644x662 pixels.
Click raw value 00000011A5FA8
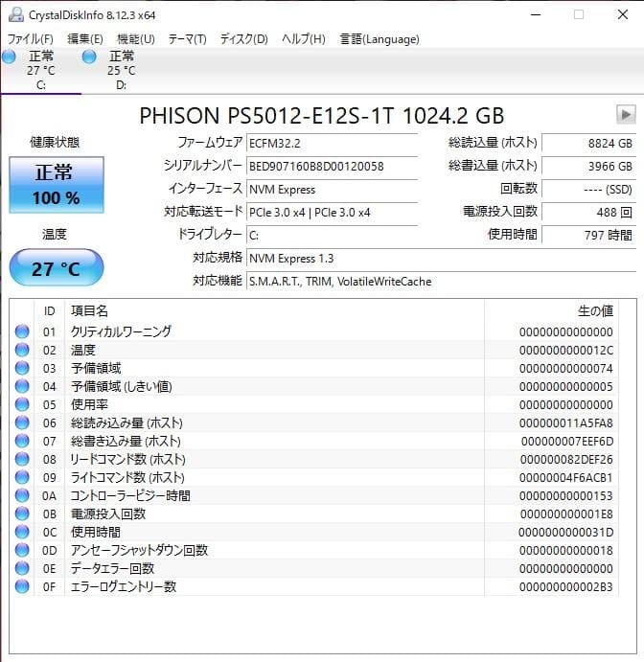pyautogui.click(x=565, y=423)
